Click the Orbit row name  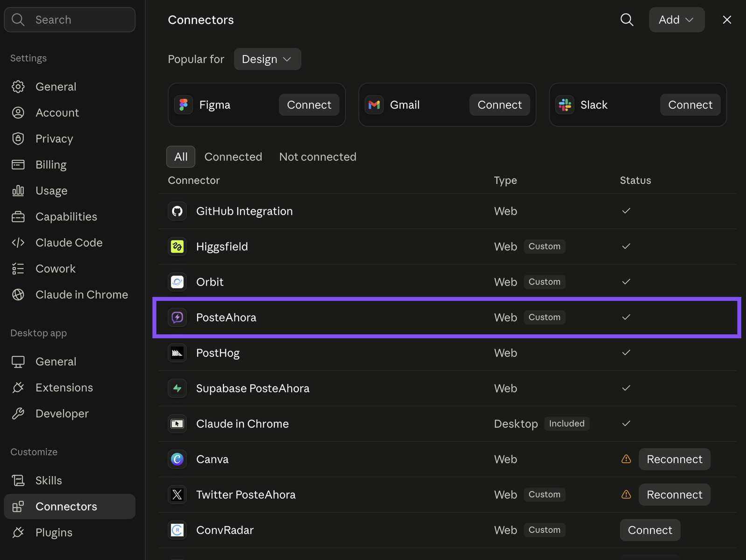[x=210, y=282]
